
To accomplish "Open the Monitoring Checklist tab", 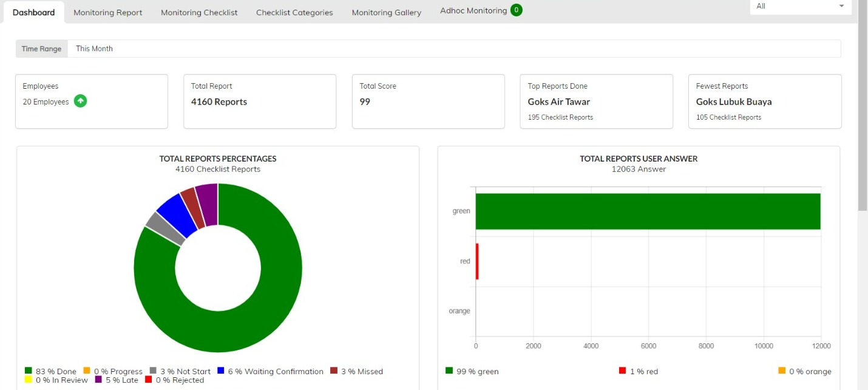I will pyautogui.click(x=199, y=12).
